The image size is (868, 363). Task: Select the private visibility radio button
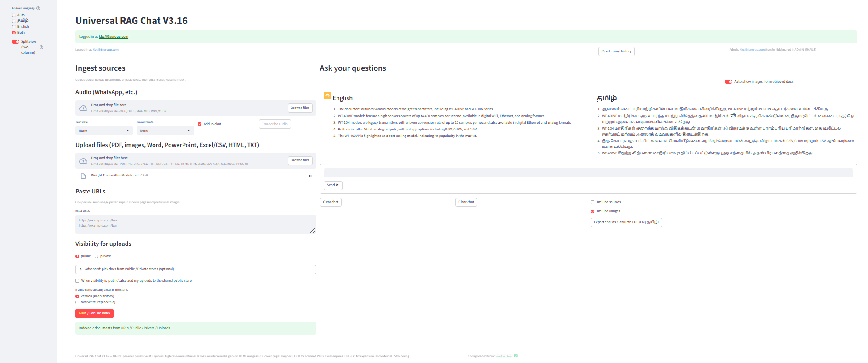97,256
